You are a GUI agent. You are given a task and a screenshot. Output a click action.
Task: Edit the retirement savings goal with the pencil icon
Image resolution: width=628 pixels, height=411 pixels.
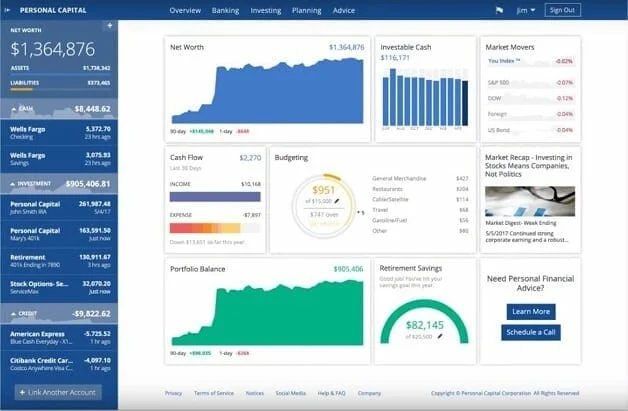tap(440, 336)
